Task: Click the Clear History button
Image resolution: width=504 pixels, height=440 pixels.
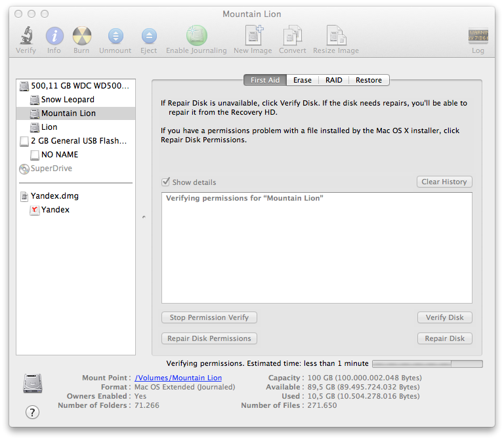Action: 444,182
